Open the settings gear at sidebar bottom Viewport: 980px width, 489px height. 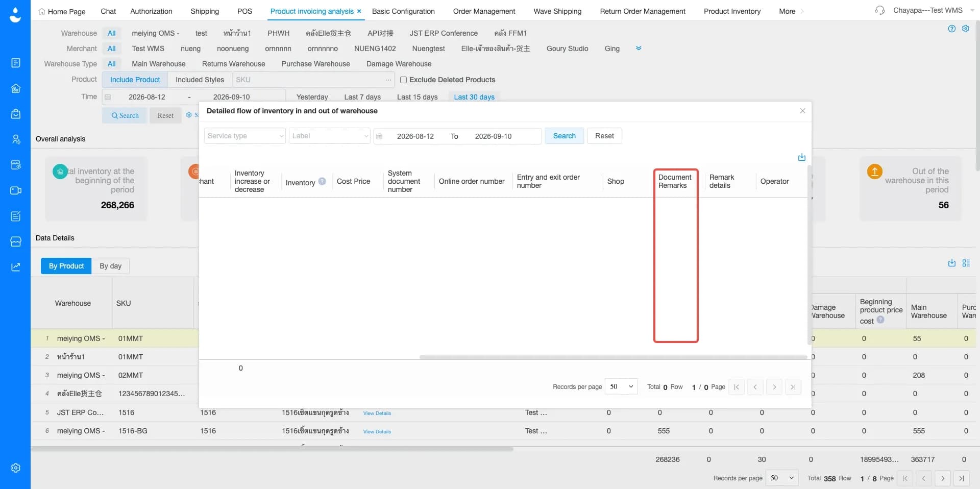[x=16, y=468]
